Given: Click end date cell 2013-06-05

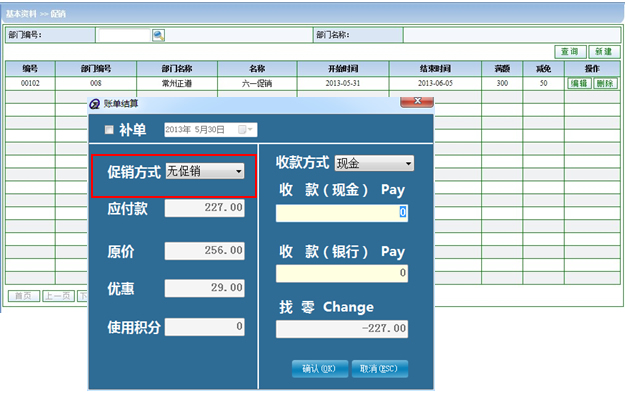Looking at the screenshot, I should [435, 83].
